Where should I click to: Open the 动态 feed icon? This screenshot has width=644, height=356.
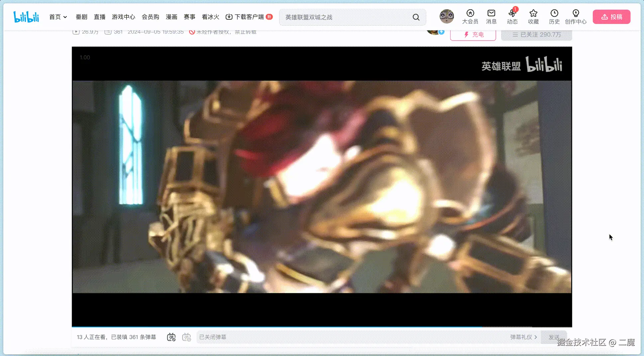click(512, 17)
